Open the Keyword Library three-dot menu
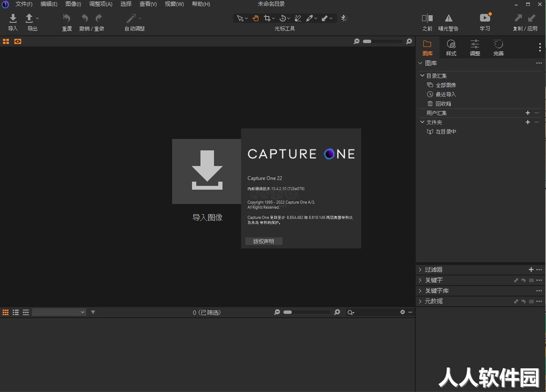The height and width of the screenshot is (392, 546). click(x=539, y=291)
